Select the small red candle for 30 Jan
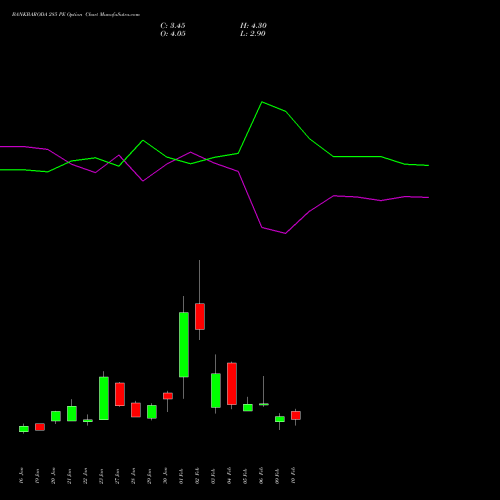Image resolution: width=500 pixels, height=500 pixels. point(168,396)
